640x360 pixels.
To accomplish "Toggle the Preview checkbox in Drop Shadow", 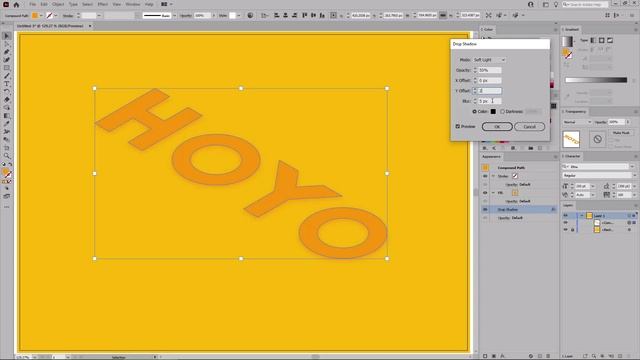I will coord(458,127).
